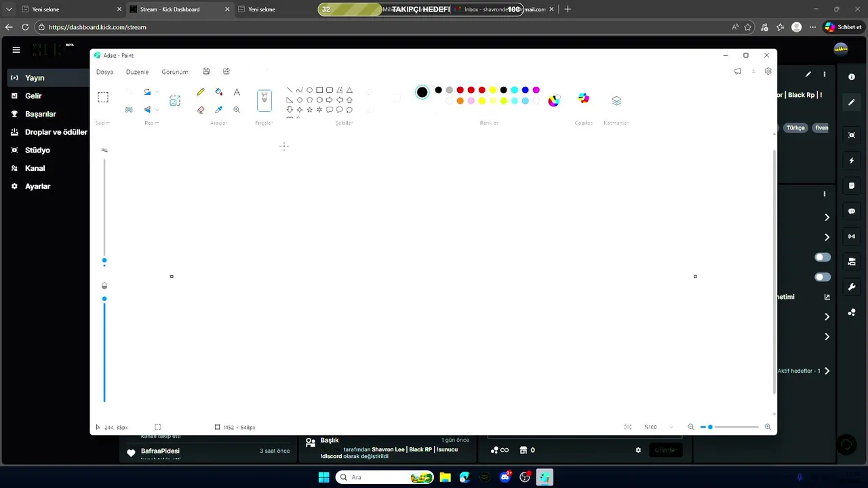Screen dimensions: 868x488
Task: Open stream info three-dot menu in Kick
Action: [x=825, y=75]
